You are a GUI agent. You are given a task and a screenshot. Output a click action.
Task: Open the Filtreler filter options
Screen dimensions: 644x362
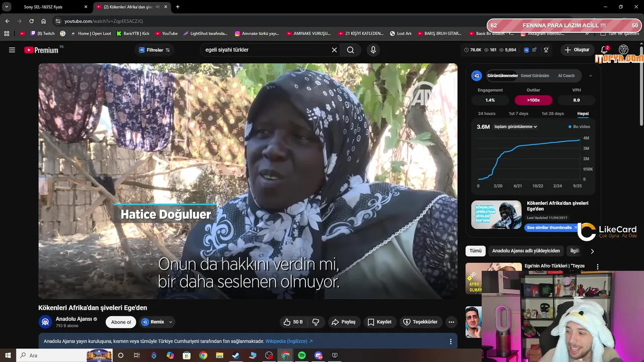pos(154,50)
